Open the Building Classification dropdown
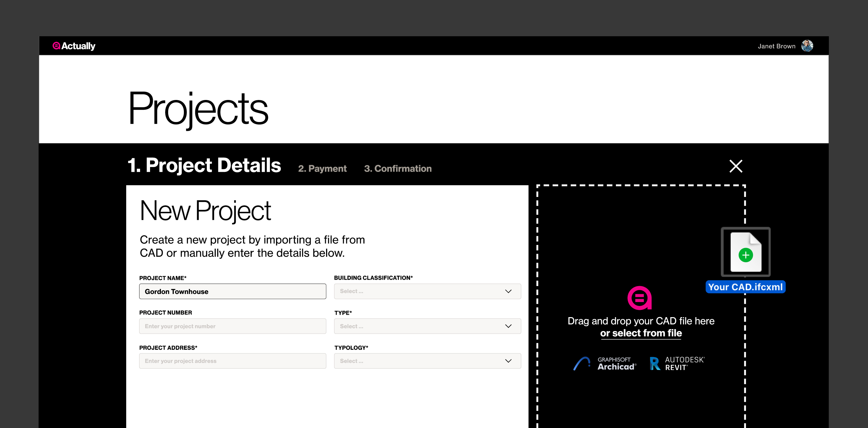 tap(427, 291)
